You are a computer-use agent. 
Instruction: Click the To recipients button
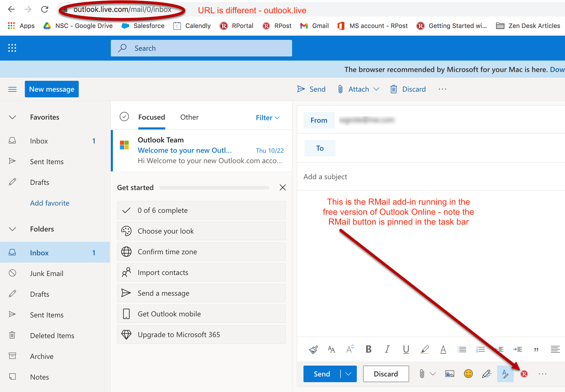click(320, 148)
